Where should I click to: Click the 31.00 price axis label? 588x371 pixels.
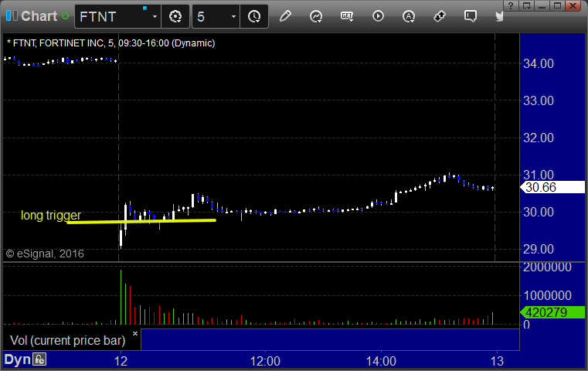(x=539, y=175)
